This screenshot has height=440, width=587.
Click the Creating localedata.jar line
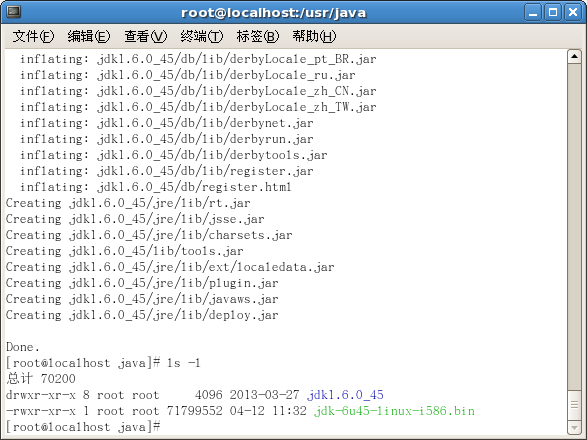click(170, 267)
